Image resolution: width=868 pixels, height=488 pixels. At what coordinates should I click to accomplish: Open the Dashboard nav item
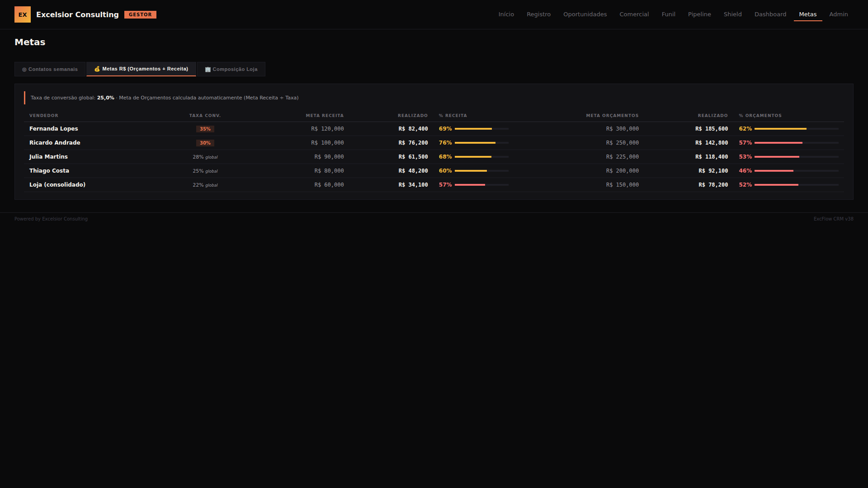[x=770, y=14]
